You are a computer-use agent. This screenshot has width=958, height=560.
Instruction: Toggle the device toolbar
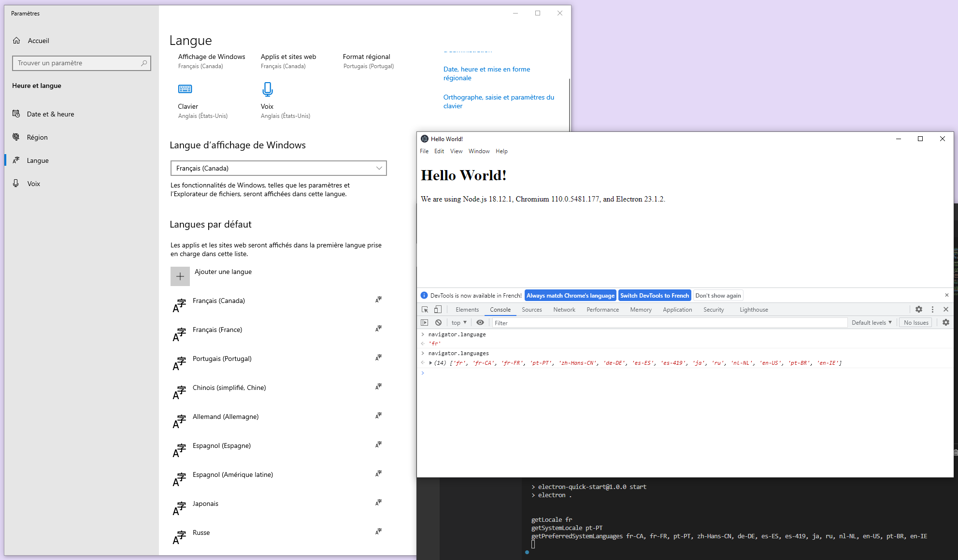(438, 309)
